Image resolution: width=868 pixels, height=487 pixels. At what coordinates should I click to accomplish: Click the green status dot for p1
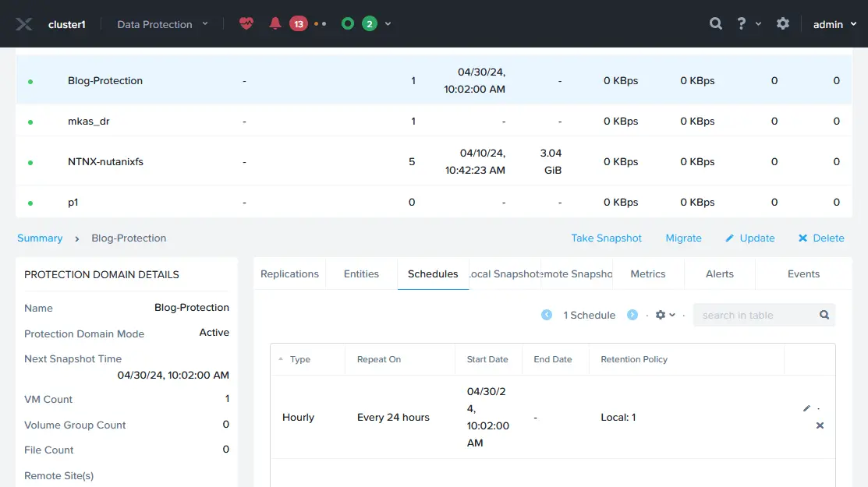point(30,203)
